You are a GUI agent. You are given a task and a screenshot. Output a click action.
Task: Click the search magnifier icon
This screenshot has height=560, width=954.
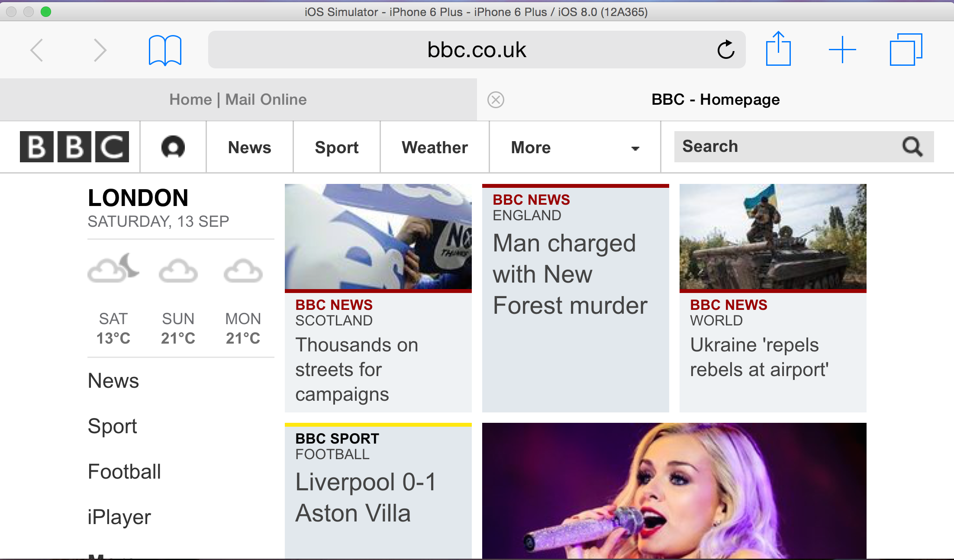912,147
